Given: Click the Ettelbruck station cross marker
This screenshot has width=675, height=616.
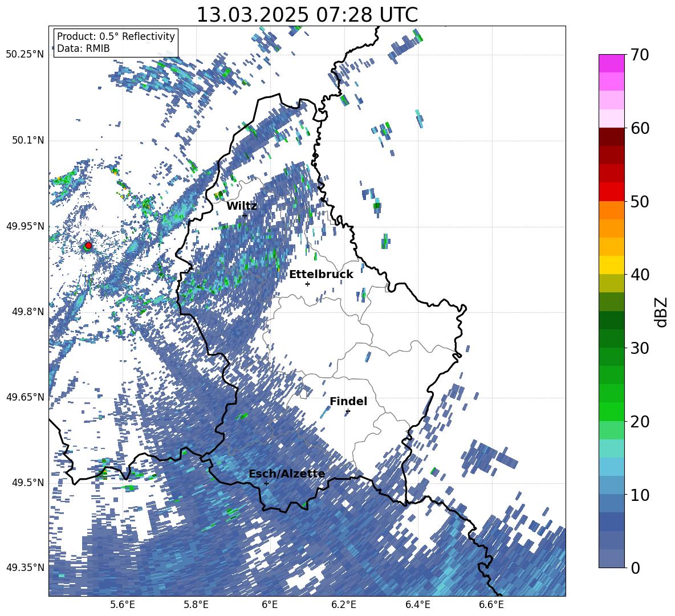Looking at the screenshot, I should coord(307,284).
